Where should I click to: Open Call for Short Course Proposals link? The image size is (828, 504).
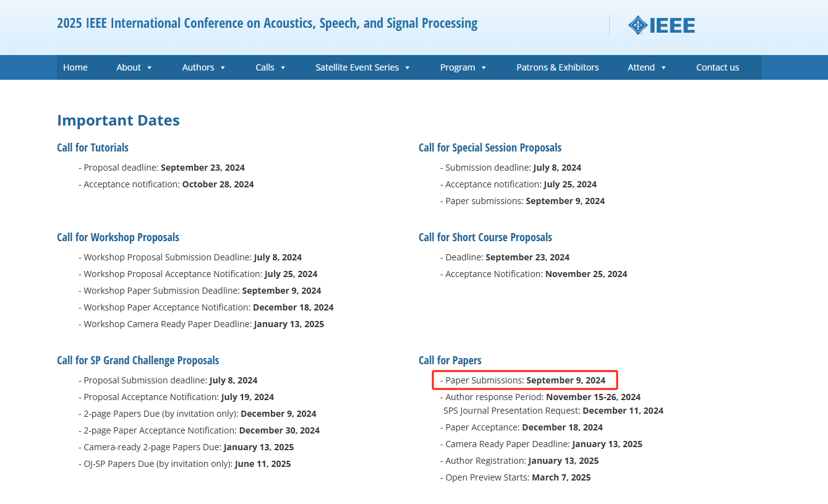(x=485, y=237)
